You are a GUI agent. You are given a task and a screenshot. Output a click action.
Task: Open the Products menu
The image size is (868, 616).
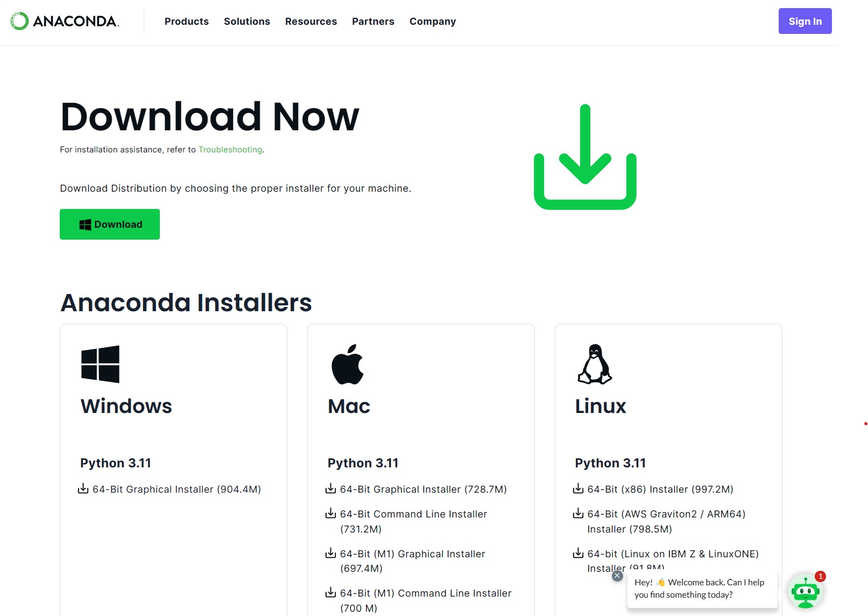(x=186, y=22)
